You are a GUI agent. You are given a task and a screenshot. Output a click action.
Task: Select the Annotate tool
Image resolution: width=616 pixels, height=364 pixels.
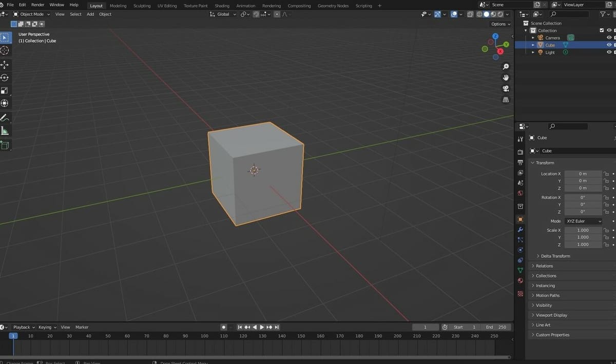(5, 118)
